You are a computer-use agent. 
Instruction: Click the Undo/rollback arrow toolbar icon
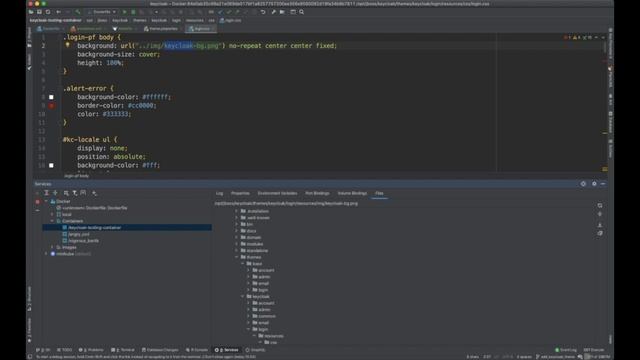click(x=263, y=12)
